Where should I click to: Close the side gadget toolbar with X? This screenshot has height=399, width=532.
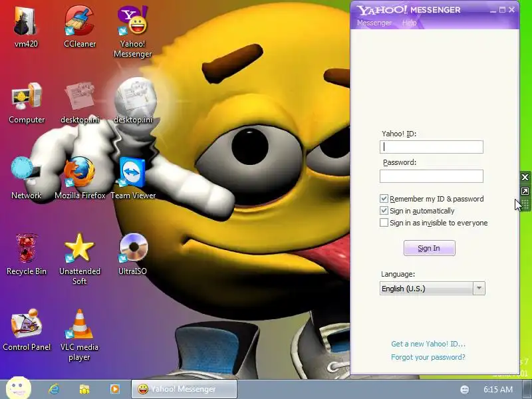pos(525,177)
